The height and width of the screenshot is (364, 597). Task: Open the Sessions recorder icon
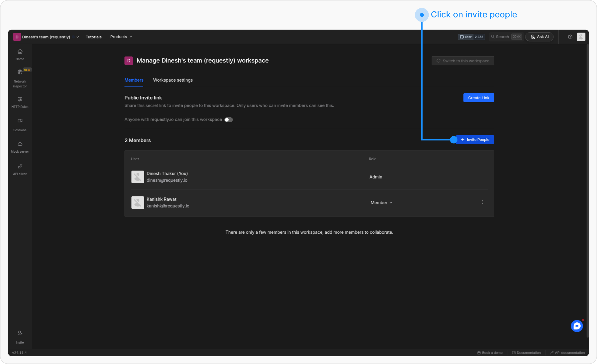coord(20,124)
